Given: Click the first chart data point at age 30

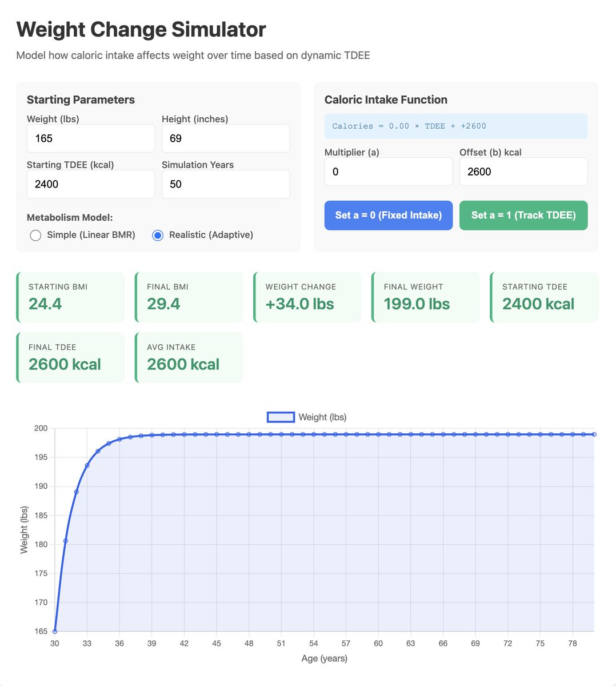Looking at the screenshot, I should tap(55, 631).
